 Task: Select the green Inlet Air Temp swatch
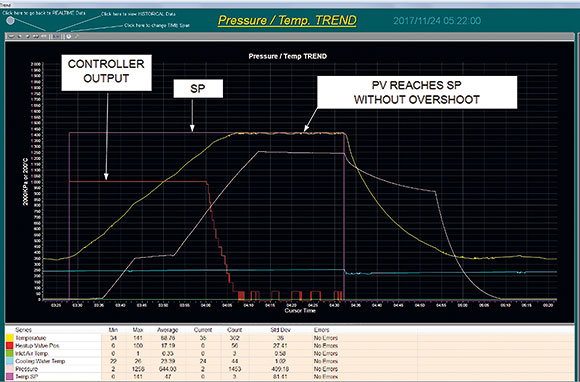[x=9, y=354]
